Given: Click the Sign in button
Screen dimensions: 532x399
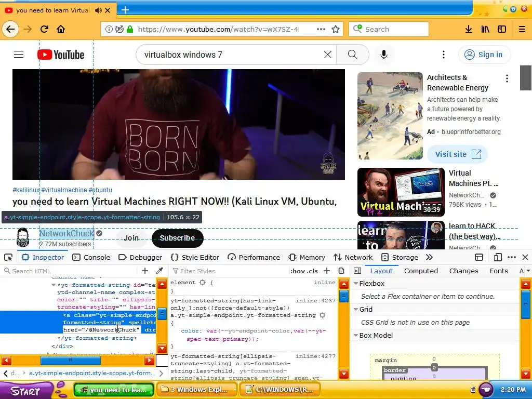Looking at the screenshot, I should [484, 54].
